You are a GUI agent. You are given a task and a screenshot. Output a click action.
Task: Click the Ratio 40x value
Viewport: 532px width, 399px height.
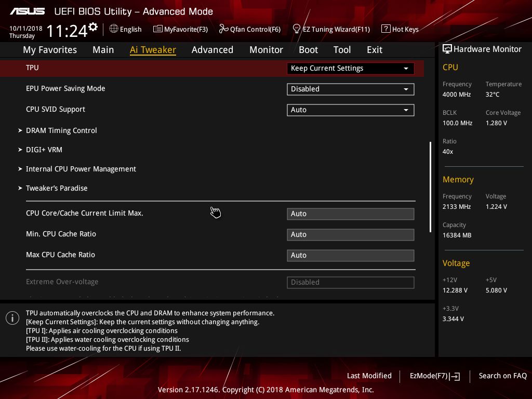[448, 152]
